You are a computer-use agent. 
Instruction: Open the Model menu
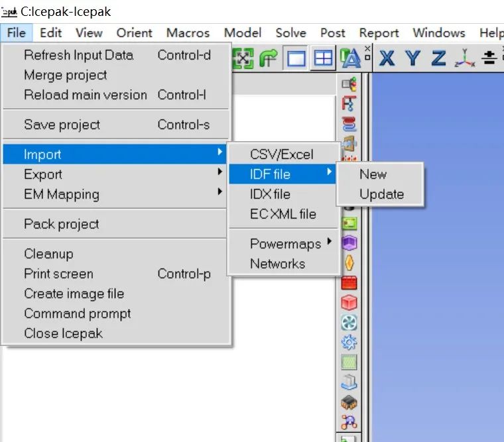pyautogui.click(x=243, y=32)
